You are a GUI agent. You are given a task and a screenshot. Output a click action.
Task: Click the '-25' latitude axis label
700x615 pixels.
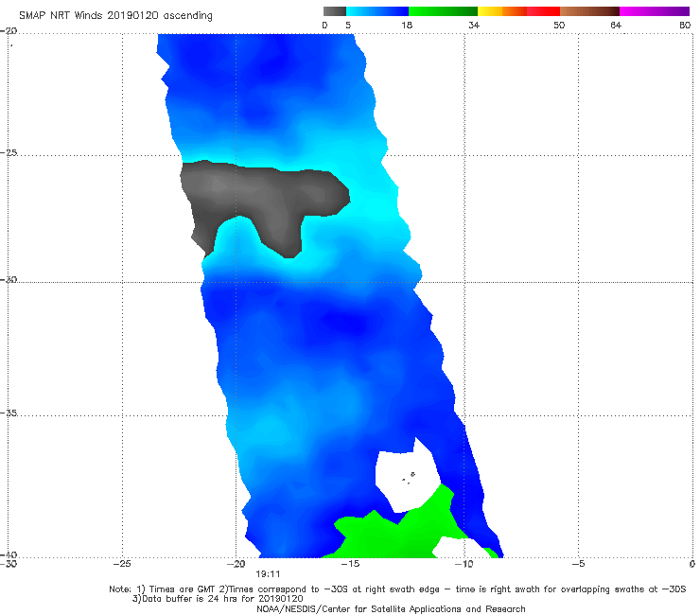[x=9, y=152]
